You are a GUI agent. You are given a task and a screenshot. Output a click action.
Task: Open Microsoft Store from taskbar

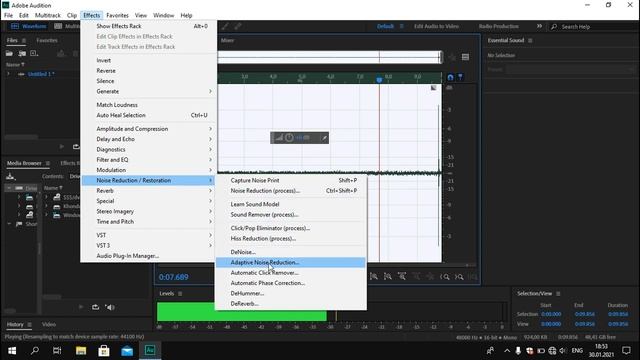[x=104, y=351]
